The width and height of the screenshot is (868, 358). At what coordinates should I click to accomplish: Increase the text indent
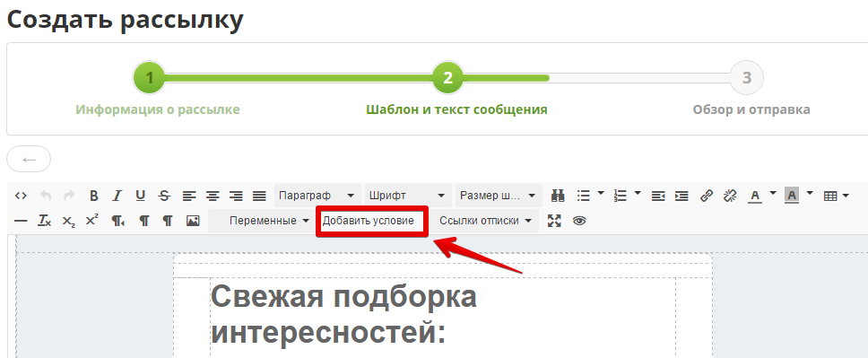point(682,196)
